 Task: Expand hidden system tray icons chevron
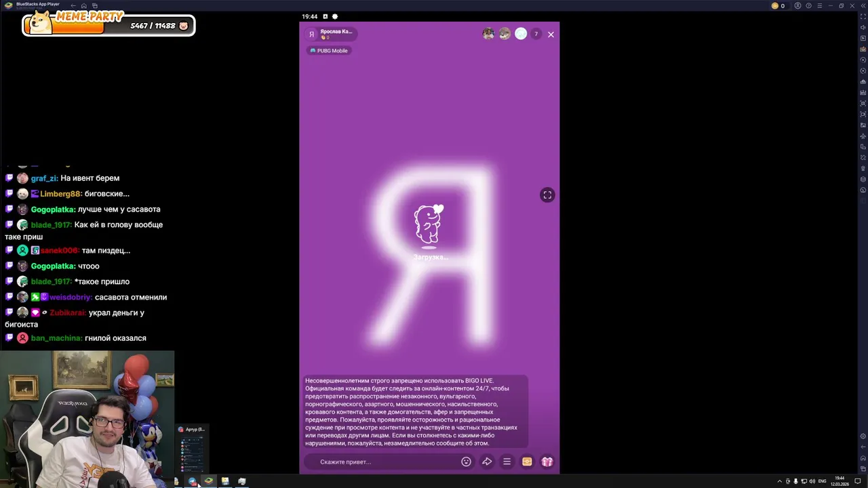coord(779,481)
